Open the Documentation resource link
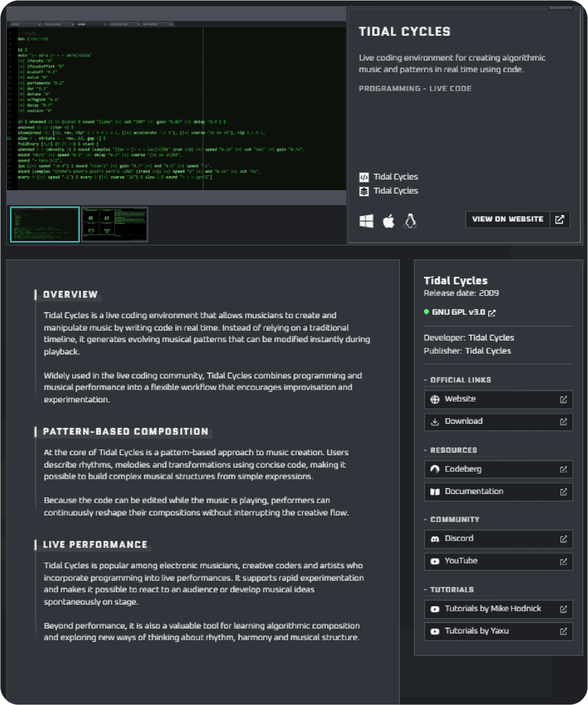This screenshot has width=588, height=705. (x=498, y=492)
